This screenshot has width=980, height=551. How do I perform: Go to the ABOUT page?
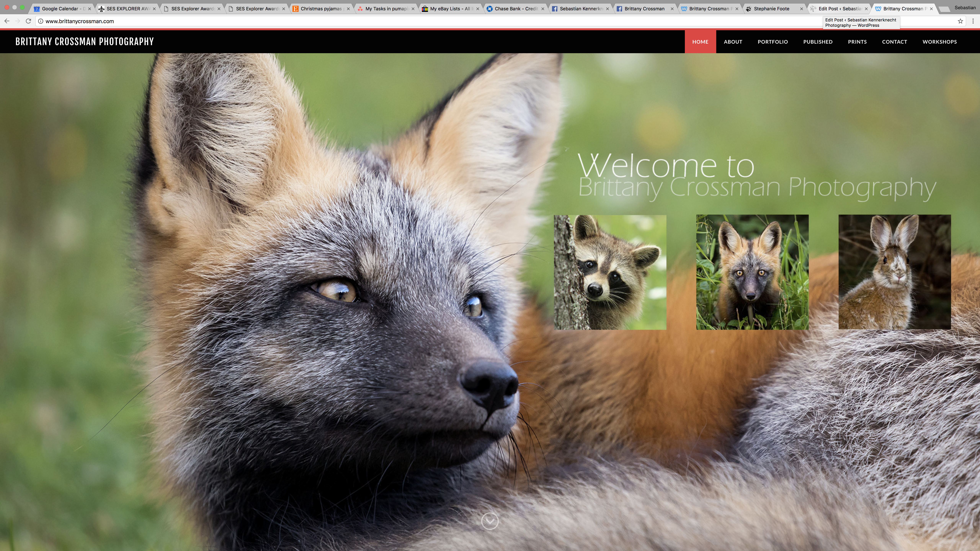[733, 42]
